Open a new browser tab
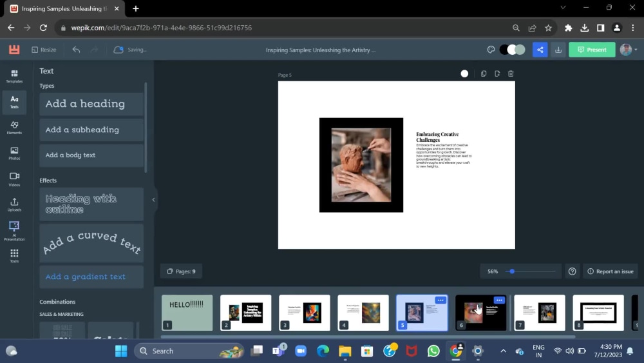 pyautogui.click(x=135, y=8)
